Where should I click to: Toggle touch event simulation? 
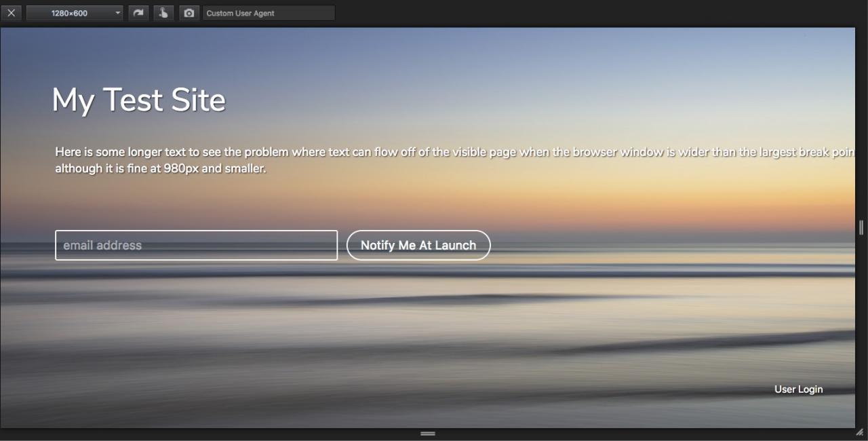163,13
